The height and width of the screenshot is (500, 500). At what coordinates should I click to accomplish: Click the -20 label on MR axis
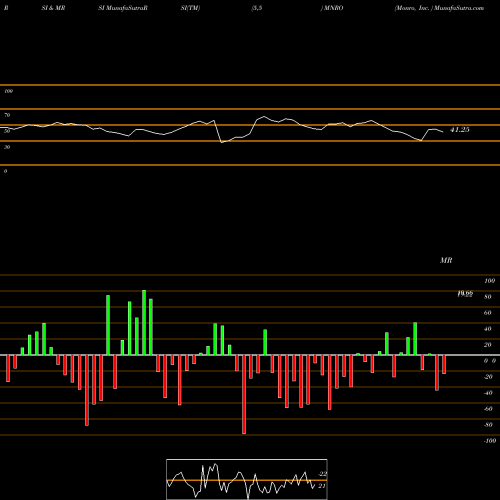tap(488, 377)
